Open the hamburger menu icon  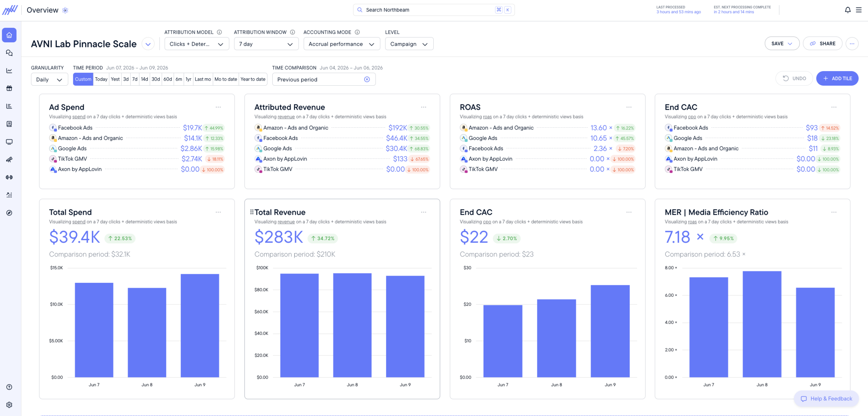(x=859, y=10)
